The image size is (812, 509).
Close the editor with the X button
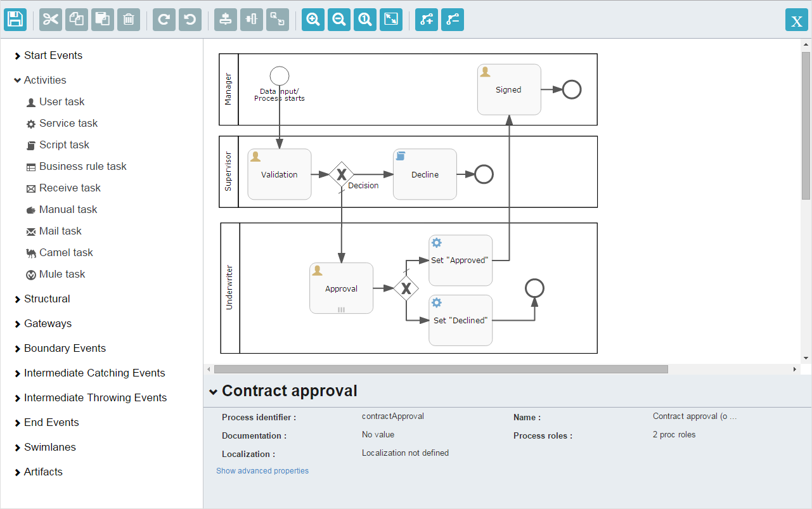click(x=797, y=20)
